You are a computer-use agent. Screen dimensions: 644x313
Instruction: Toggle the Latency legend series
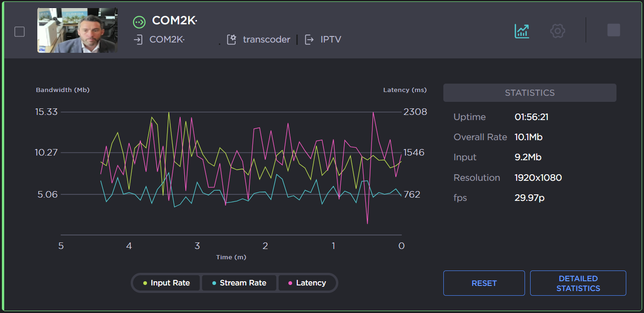(x=307, y=283)
